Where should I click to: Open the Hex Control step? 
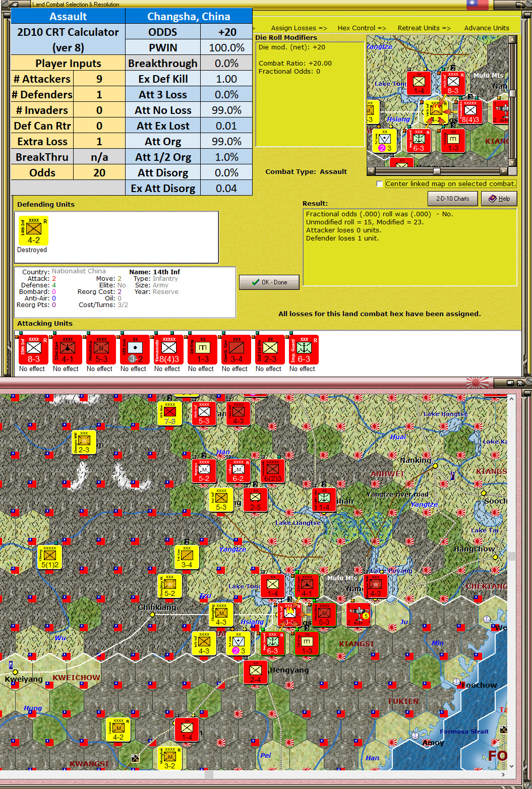(362, 28)
